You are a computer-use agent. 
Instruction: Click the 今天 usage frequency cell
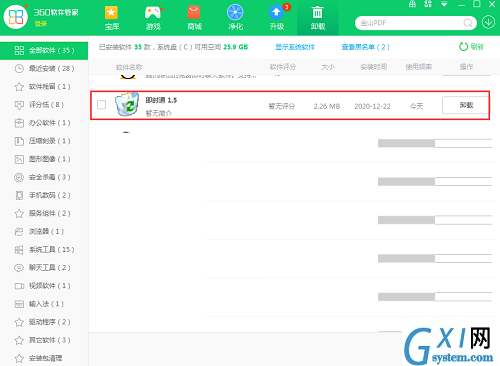[416, 106]
